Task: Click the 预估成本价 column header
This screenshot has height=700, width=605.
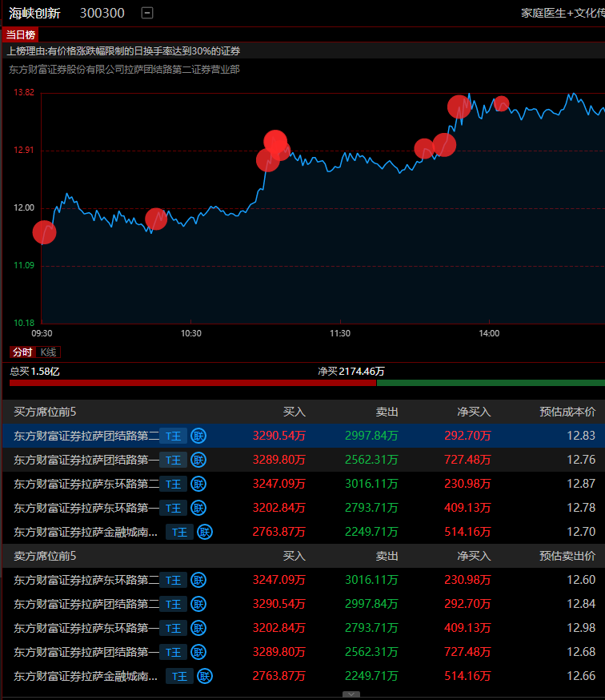Action: pyautogui.click(x=567, y=412)
